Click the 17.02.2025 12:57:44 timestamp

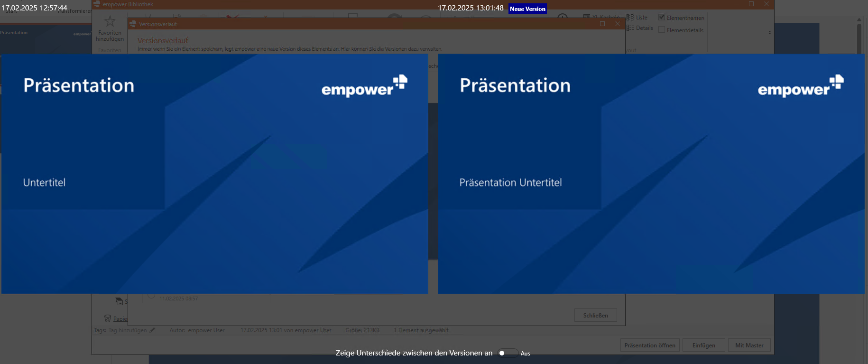coord(35,8)
